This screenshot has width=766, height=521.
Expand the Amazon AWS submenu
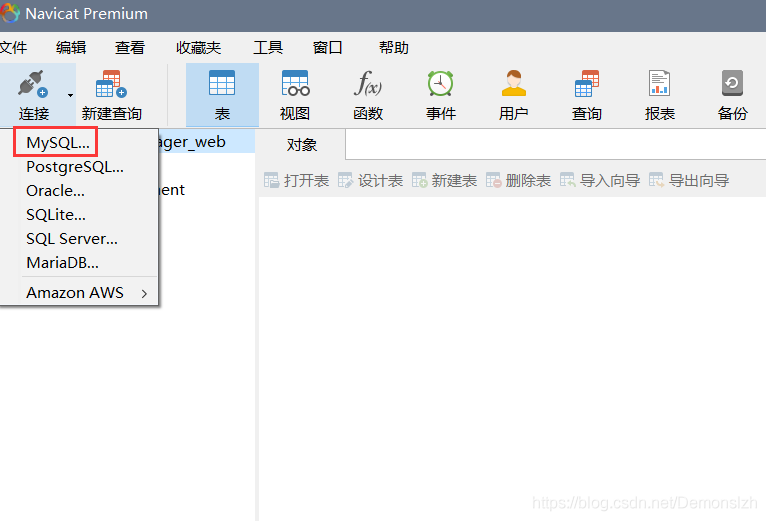[79, 292]
